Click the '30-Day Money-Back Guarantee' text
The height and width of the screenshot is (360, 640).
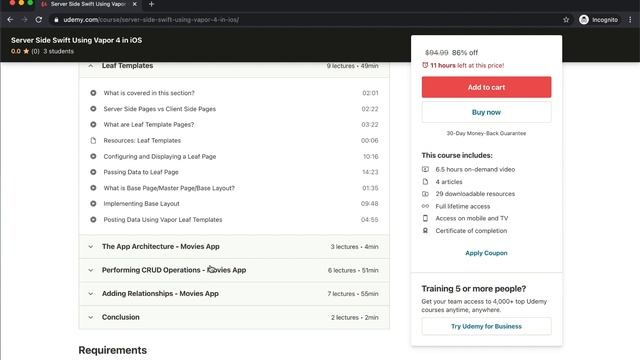486,133
